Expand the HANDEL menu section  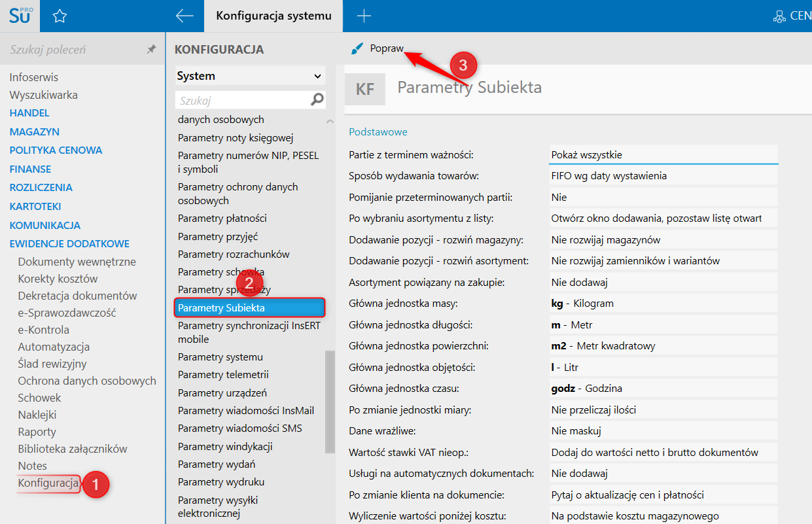(x=29, y=113)
